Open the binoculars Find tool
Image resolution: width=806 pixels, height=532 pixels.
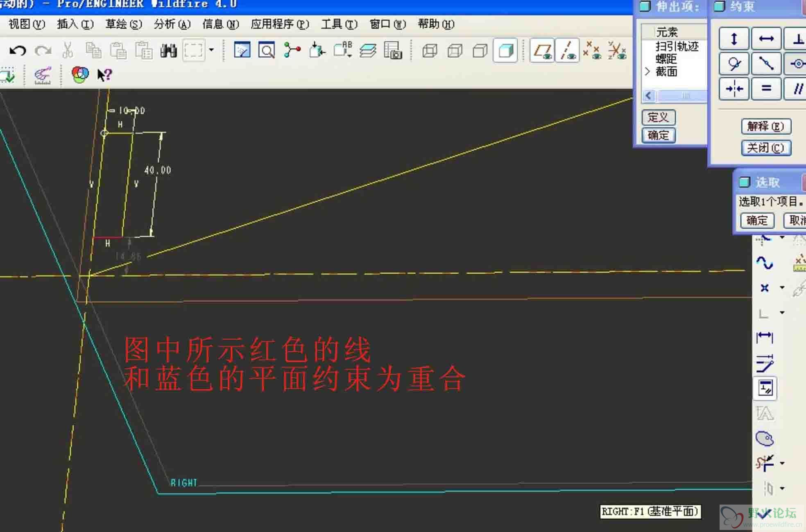pyautogui.click(x=168, y=50)
